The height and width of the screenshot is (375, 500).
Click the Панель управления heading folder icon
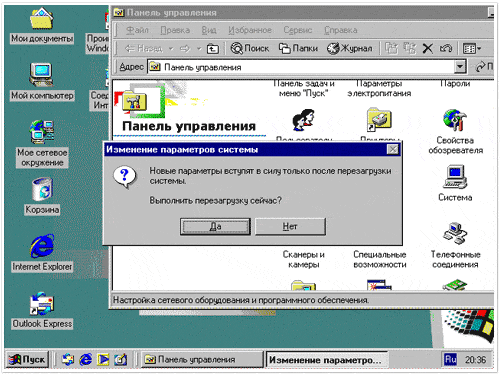(x=135, y=101)
